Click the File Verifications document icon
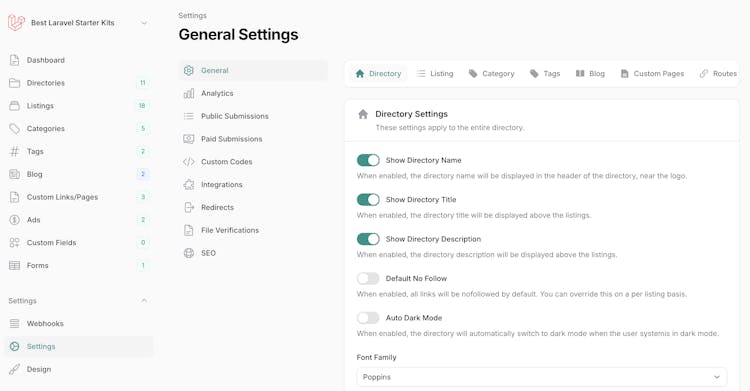The image size is (750, 391). 189,230
